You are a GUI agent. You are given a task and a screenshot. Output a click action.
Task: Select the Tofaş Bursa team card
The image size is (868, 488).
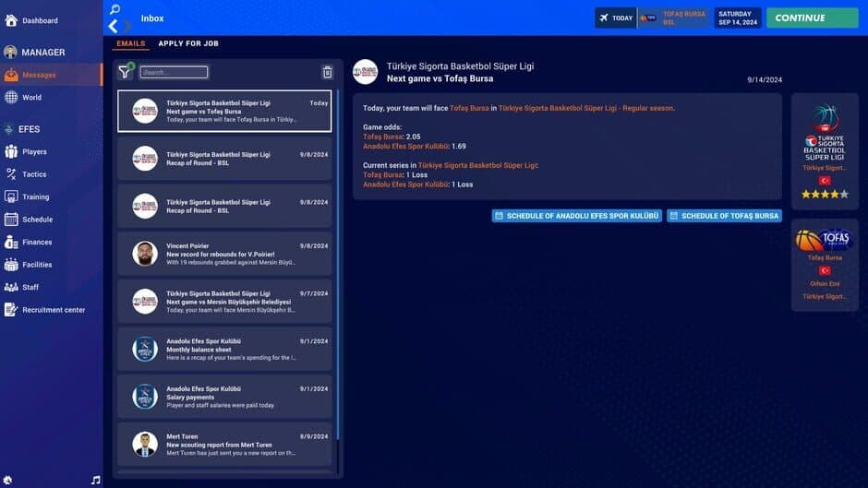click(824, 264)
